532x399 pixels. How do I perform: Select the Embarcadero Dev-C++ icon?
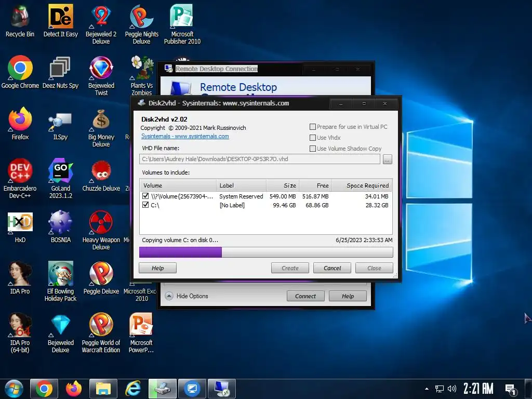20,179
